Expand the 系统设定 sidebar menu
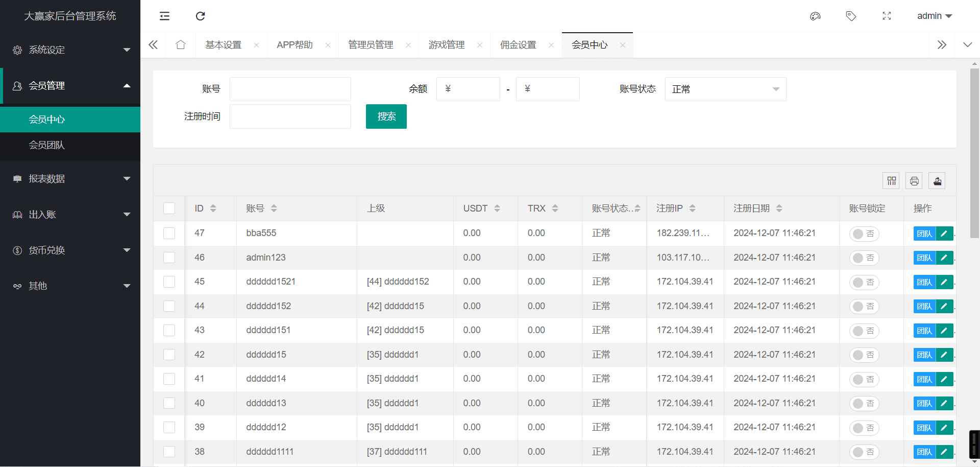Image resolution: width=980 pixels, height=467 pixels. click(x=70, y=50)
